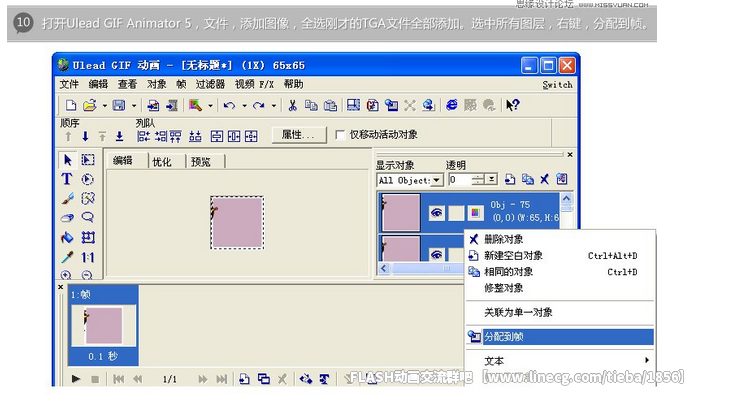This screenshot has width=736, height=396.
Task: Click the align left queue icon
Action: click(x=143, y=137)
